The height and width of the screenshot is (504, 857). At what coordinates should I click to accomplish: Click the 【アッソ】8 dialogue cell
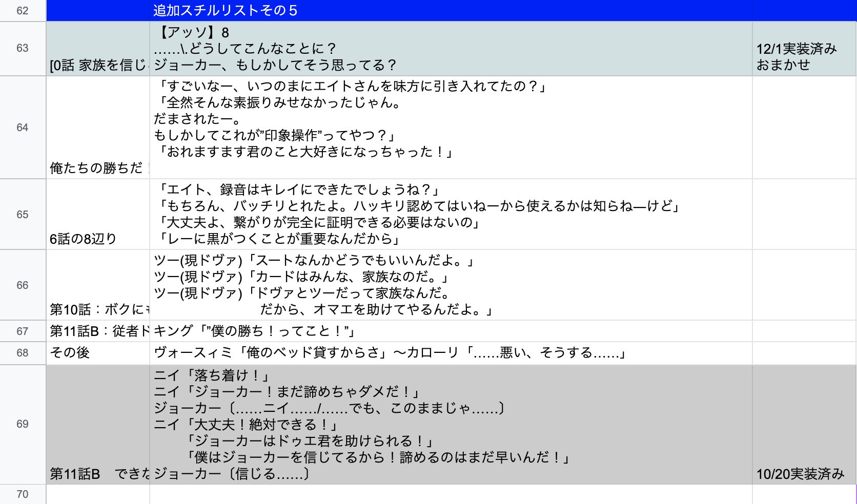(450, 49)
